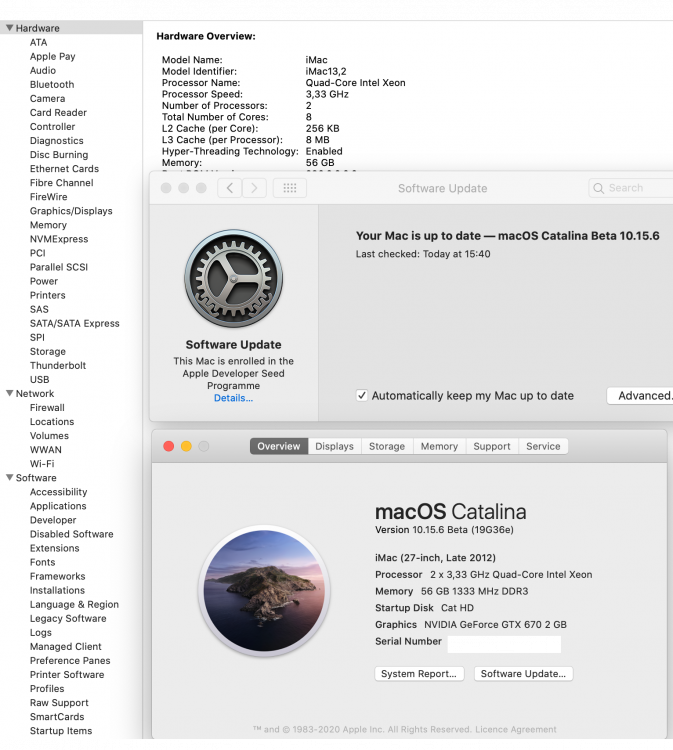
Task: Select NVMExpress in the sidebar
Action: click(59, 239)
